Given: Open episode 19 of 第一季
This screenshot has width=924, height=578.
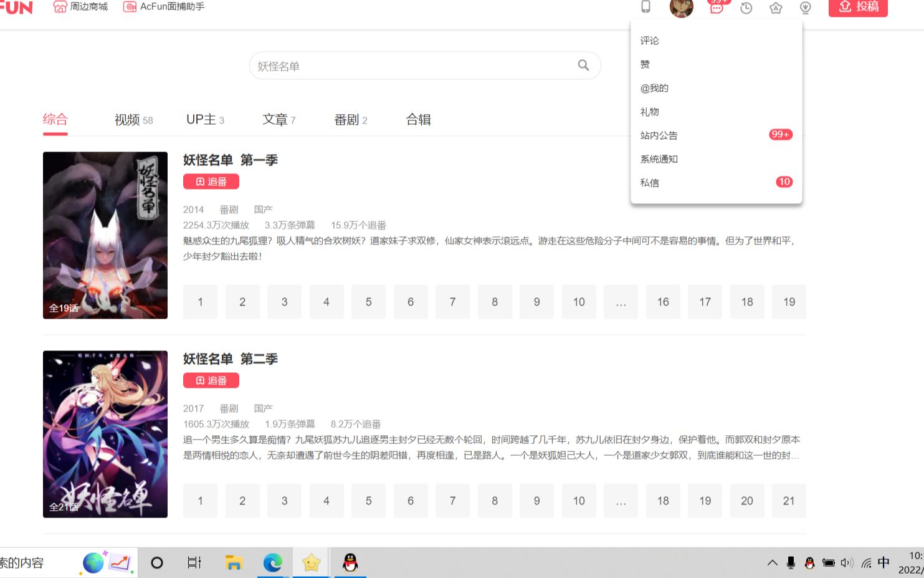Looking at the screenshot, I should click(x=789, y=302).
